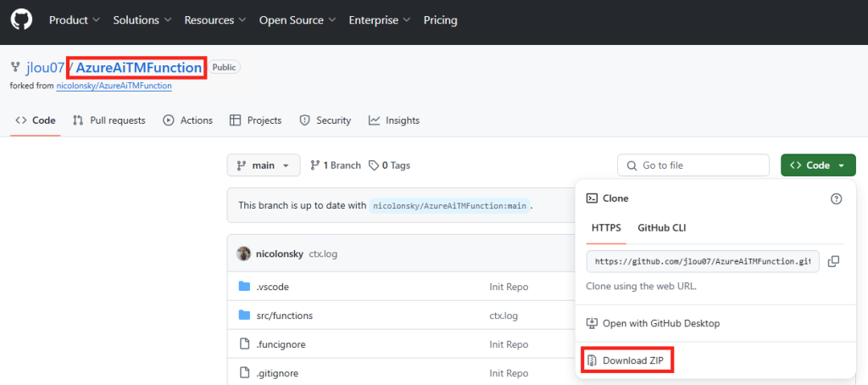Open the jlou07 user profile link
The image size is (868, 385).
pos(46,68)
